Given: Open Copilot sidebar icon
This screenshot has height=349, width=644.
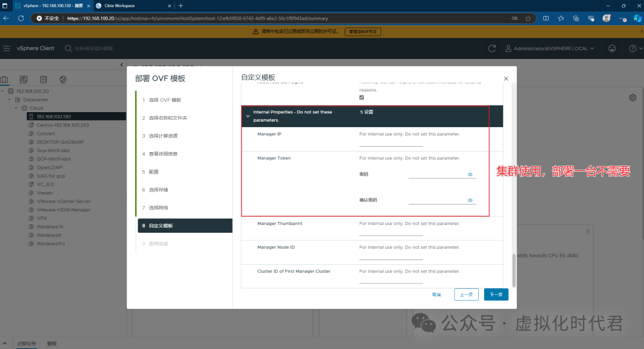Looking at the screenshot, I should tap(637, 18).
